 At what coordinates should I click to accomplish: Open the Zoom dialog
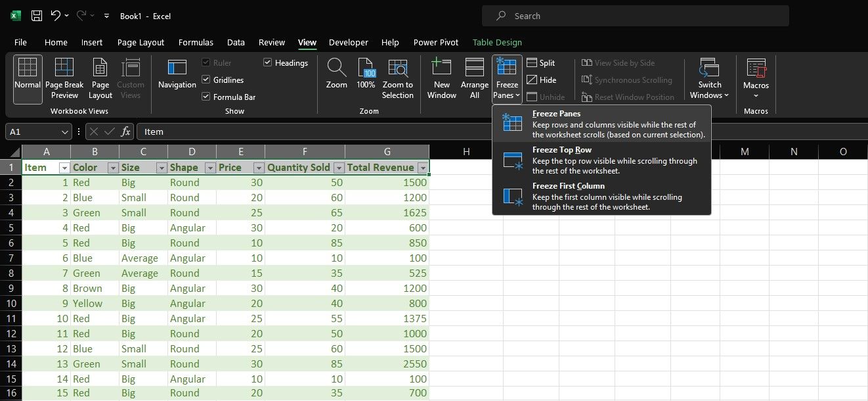[336, 77]
